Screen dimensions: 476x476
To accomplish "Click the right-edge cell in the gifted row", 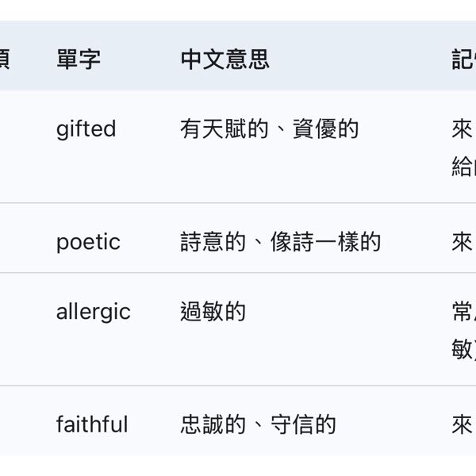I will pos(463,148).
